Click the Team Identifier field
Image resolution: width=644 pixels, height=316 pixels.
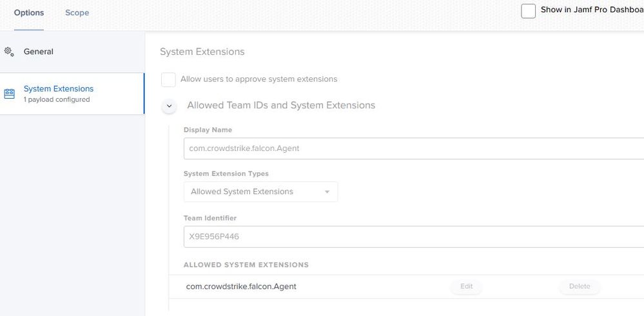[414, 237]
